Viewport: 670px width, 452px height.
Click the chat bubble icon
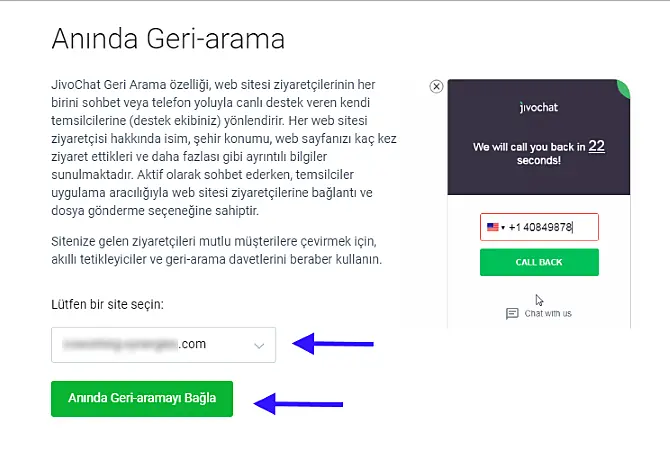(512, 313)
